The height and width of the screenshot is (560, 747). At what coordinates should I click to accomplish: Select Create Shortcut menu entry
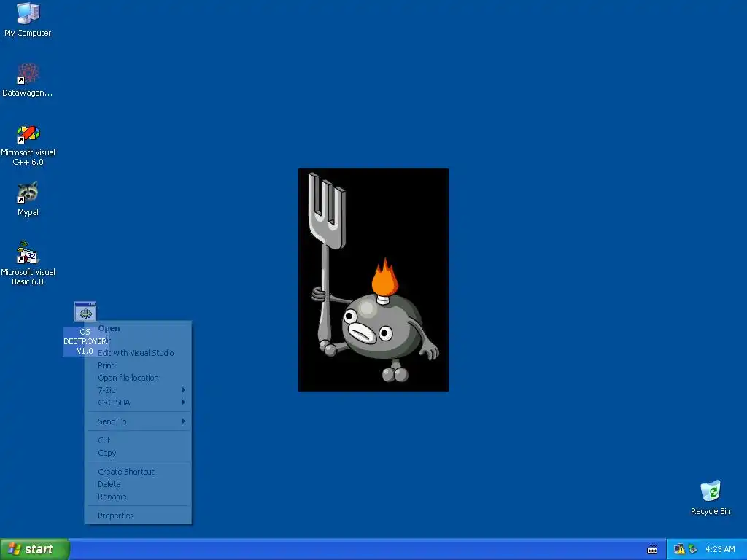(138, 472)
